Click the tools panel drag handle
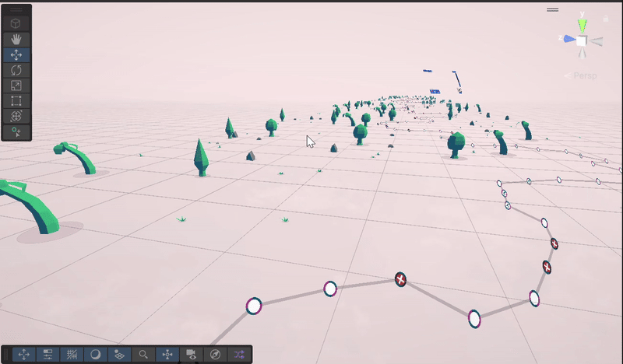Image resolution: width=623 pixels, height=364 pixels. coord(16,9)
